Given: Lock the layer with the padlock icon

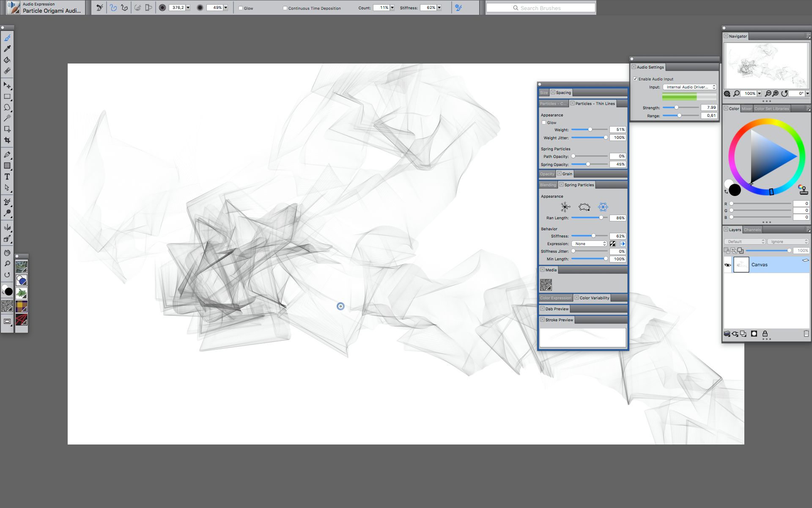Looking at the screenshot, I should [765, 334].
